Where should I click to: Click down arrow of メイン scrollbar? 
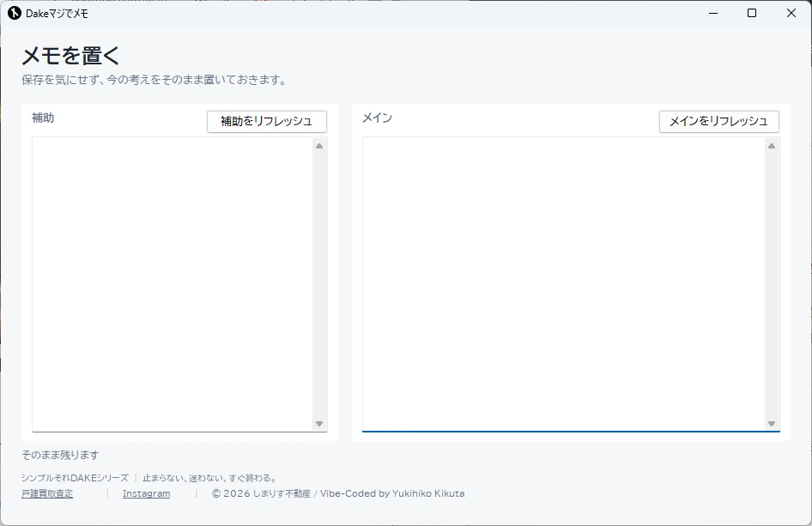(772, 424)
